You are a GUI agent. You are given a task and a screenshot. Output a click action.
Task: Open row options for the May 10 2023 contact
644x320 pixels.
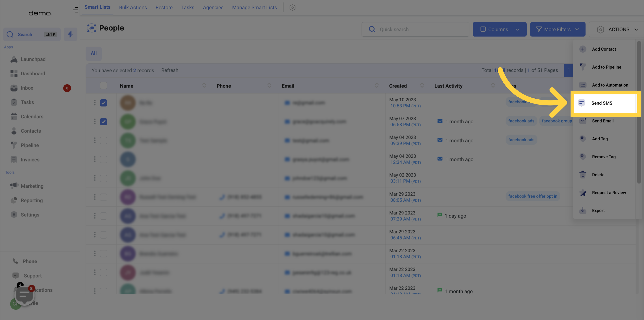click(95, 102)
